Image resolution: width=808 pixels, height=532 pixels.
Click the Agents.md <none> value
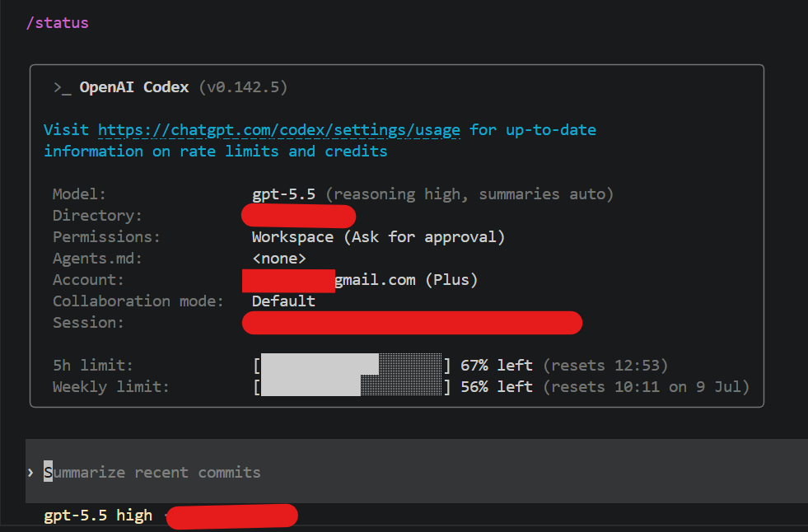click(x=278, y=259)
